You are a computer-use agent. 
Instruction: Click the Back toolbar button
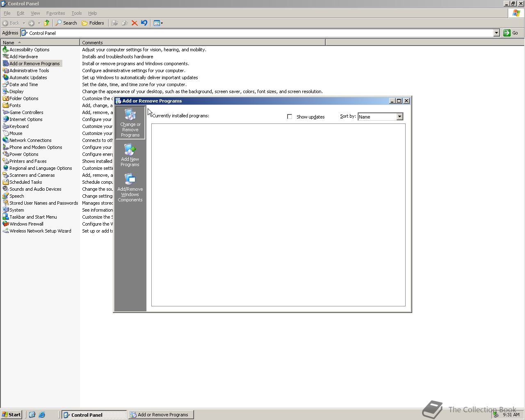tap(11, 23)
